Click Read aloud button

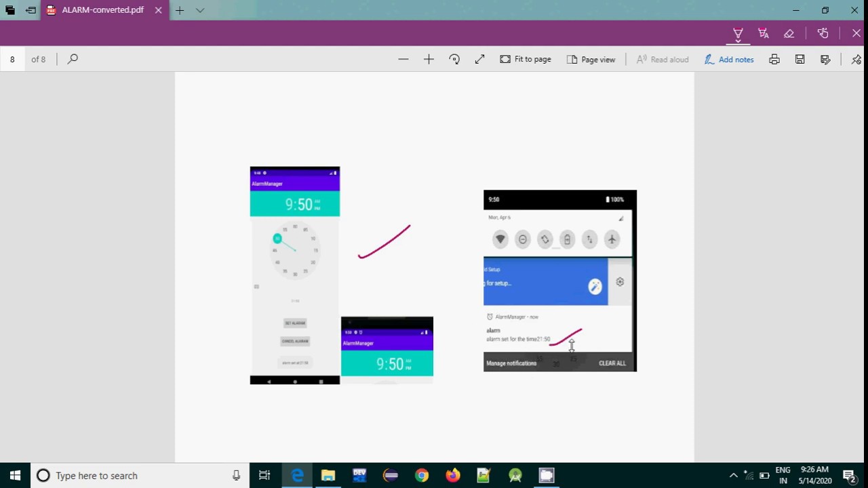click(x=663, y=60)
